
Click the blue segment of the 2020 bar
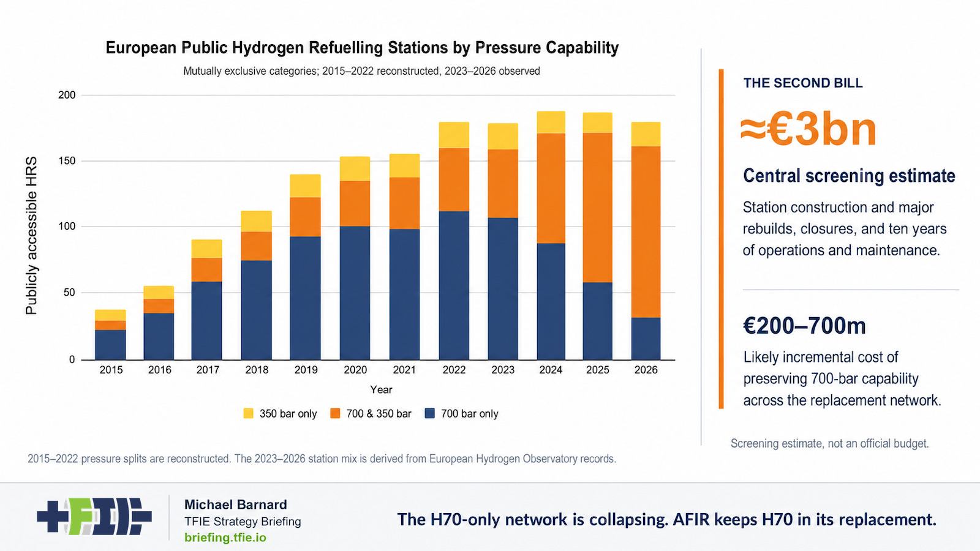(x=355, y=293)
